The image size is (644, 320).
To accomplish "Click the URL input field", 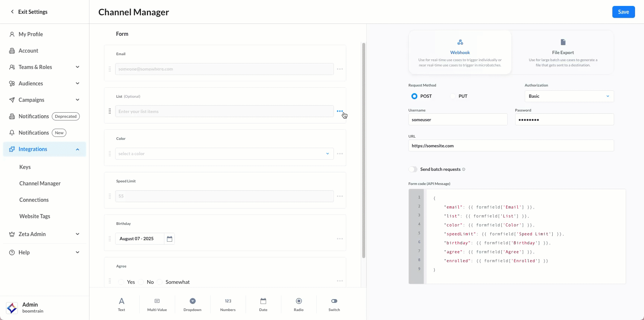I will tap(511, 146).
